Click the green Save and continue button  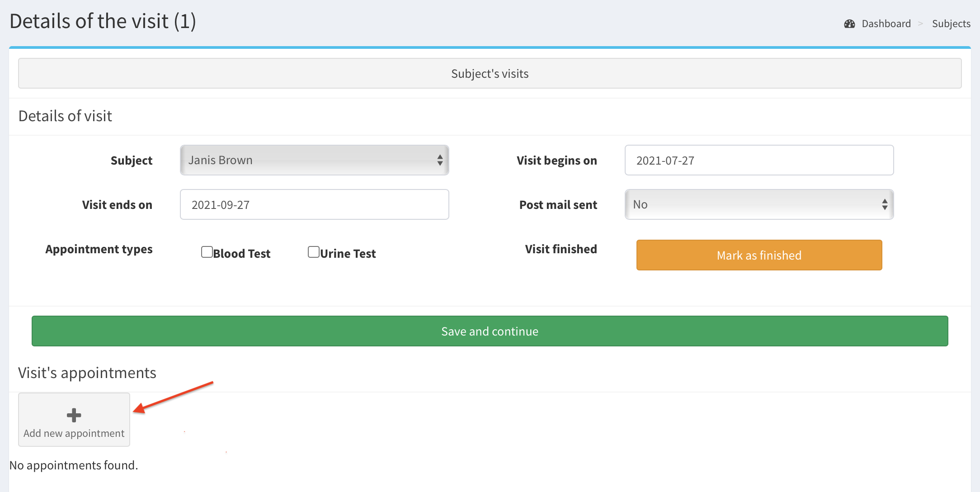[490, 331]
